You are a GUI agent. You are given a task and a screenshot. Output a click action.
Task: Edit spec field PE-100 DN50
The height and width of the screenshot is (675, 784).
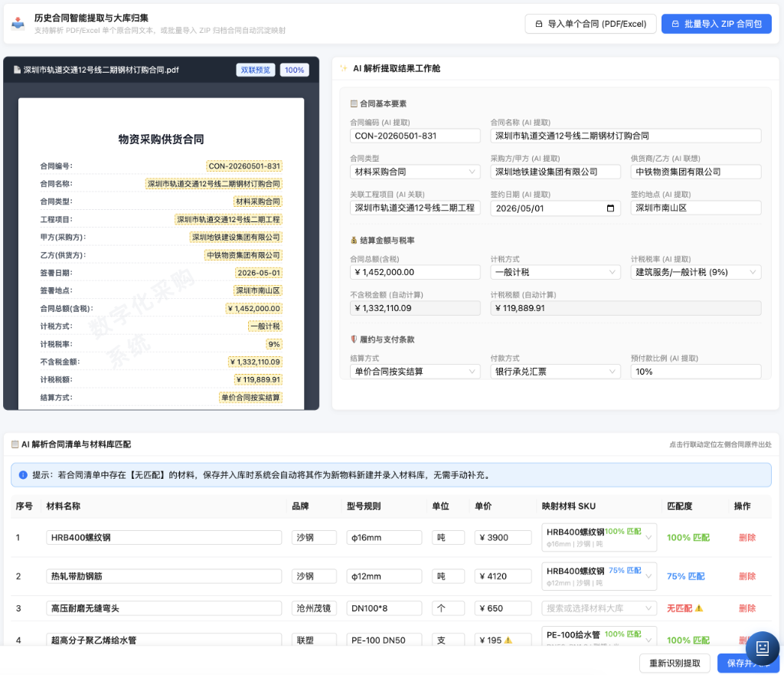pyautogui.click(x=384, y=640)
